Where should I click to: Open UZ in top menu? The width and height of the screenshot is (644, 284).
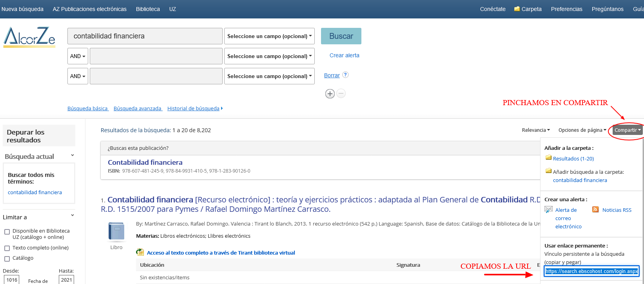(172, 9)
